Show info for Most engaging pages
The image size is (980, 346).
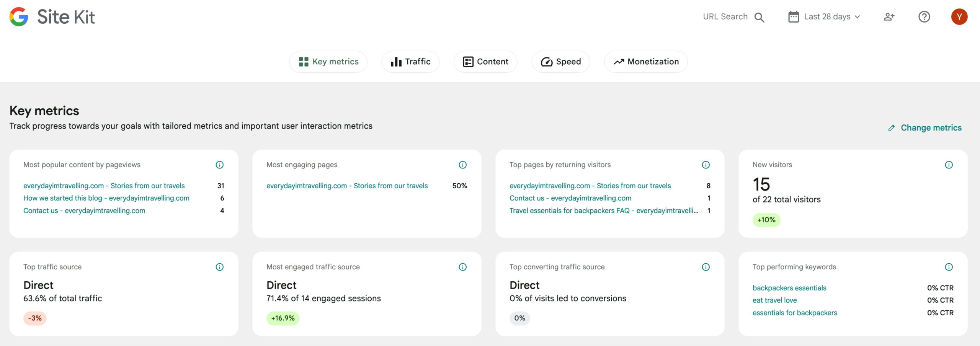pyautogui.click(x=462, y=165)
